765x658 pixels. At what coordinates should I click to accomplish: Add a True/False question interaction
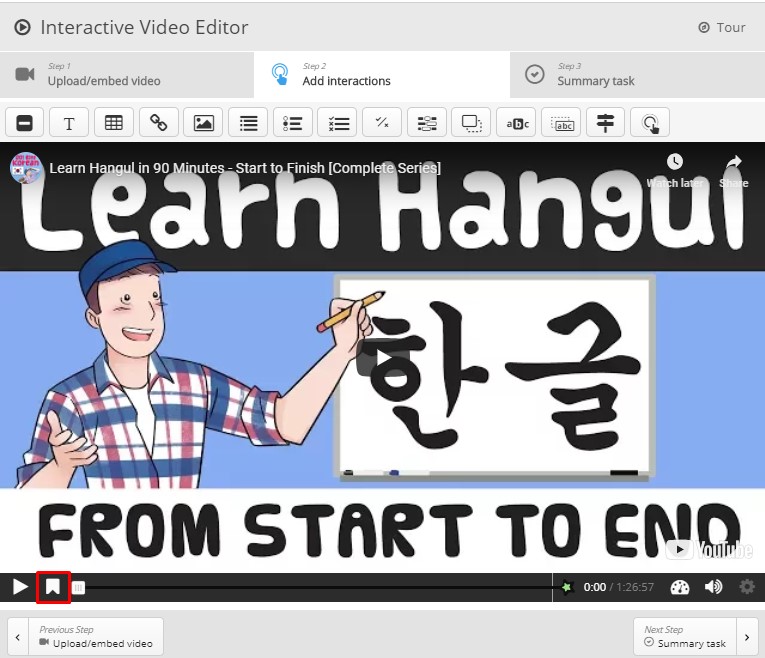[x=382, y=123]
